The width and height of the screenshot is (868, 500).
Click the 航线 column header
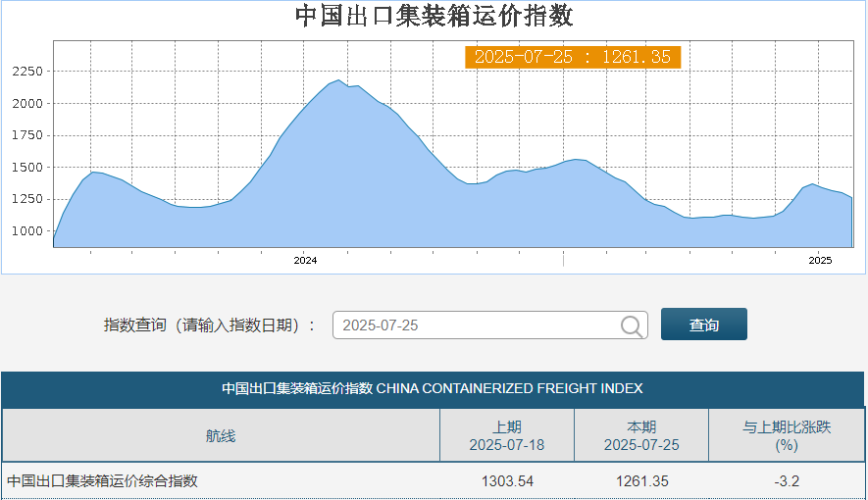pyautogui.click(x=221, y=435)
